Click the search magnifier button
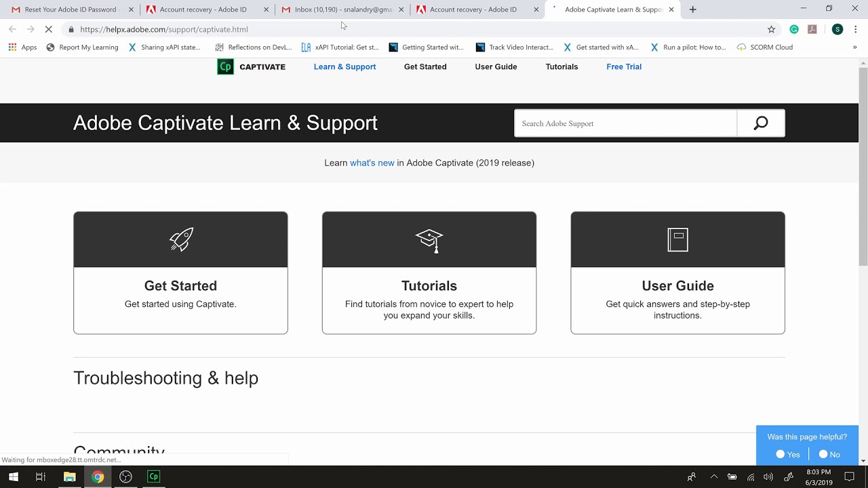The width and height of the screenshot is (868, 488). [x=761, y=123]
